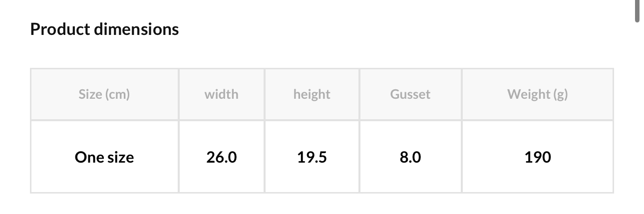Select the 'height' column header

312,94
